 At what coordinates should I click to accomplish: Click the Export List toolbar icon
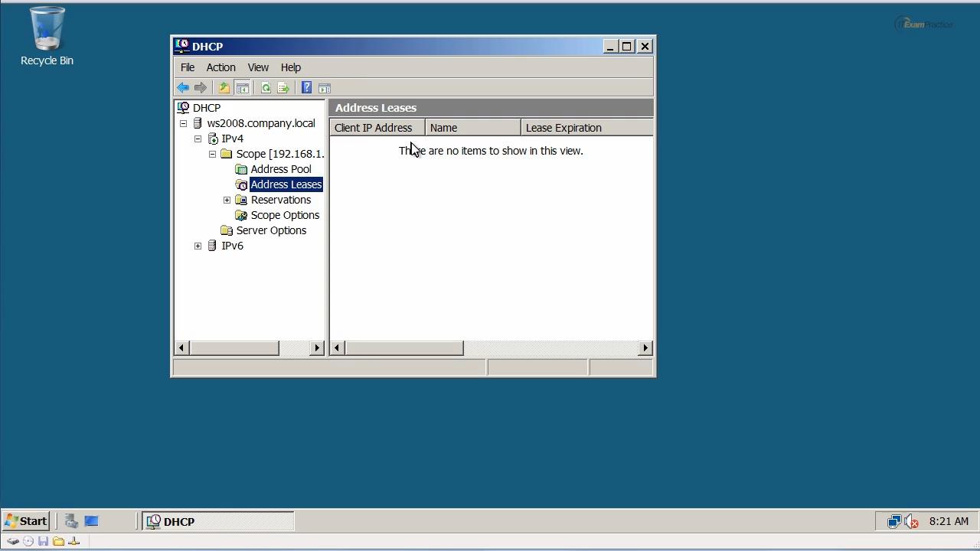click(x=283, y=88)
